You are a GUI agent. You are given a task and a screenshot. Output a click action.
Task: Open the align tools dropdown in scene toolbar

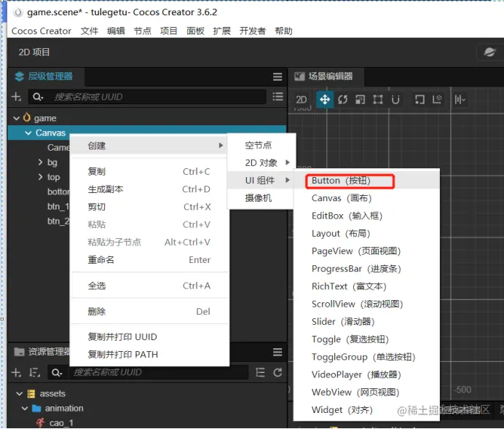pos(460,100)
